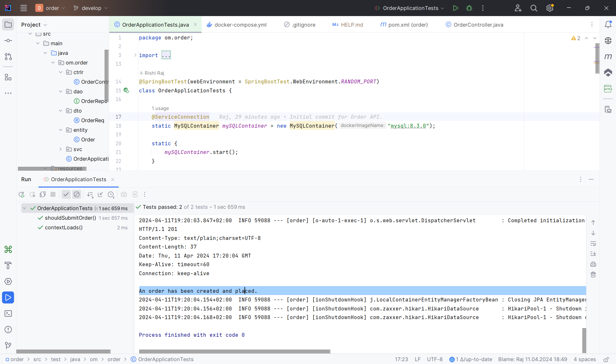Click the mysql:8.3.0 image name link
Viewport: 616px width, 364px height.
408,126
